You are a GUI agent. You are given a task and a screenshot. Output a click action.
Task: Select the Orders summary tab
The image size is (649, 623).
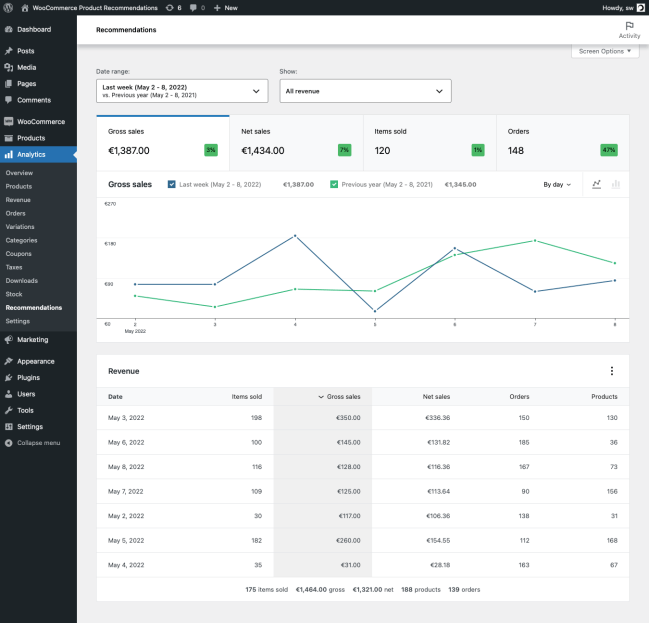tap(563, 141)
